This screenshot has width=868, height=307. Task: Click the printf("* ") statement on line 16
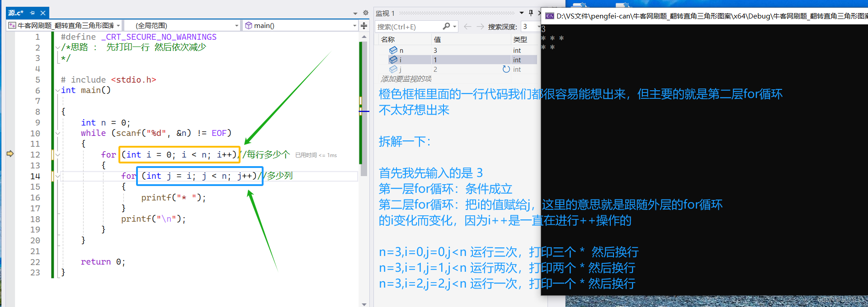pyautogui.click(x=174, y=198)
